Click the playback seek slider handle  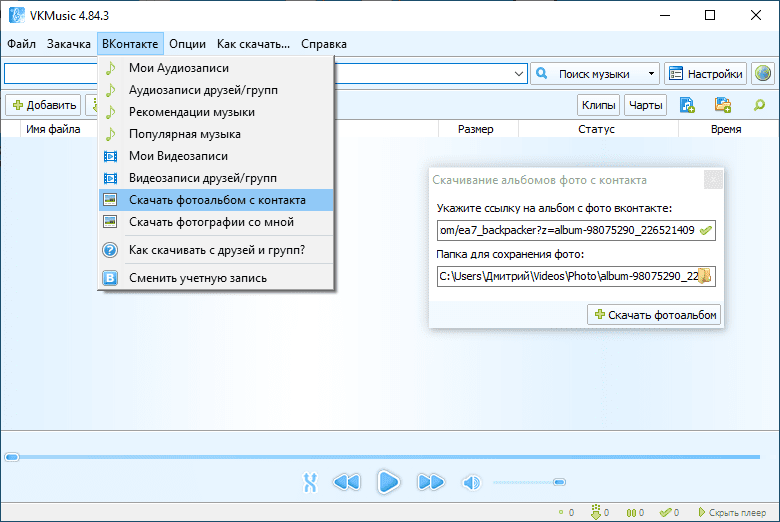pos(11,457)
